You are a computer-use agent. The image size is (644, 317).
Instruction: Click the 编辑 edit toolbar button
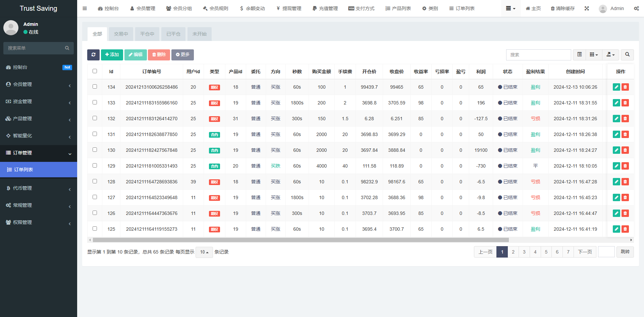click(136, 55)
